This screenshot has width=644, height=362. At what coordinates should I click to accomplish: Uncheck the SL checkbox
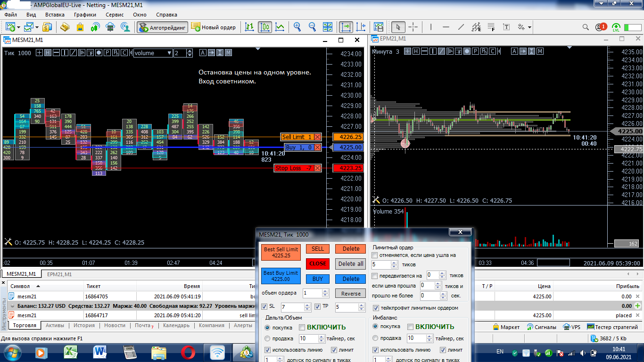tap(264, 307)
